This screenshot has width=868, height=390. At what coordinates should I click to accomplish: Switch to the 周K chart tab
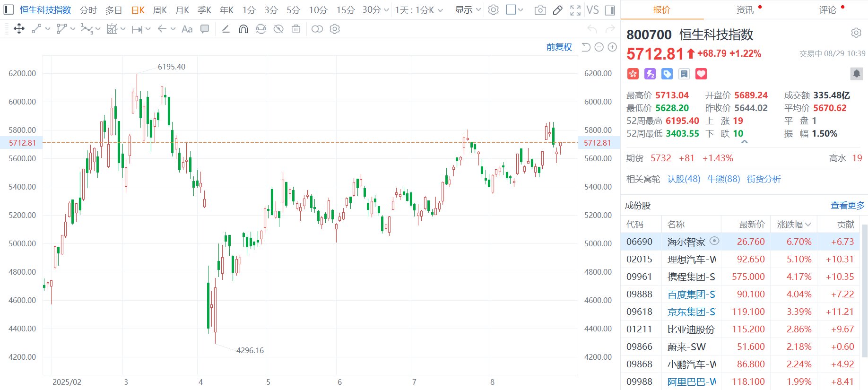[160, 10]
